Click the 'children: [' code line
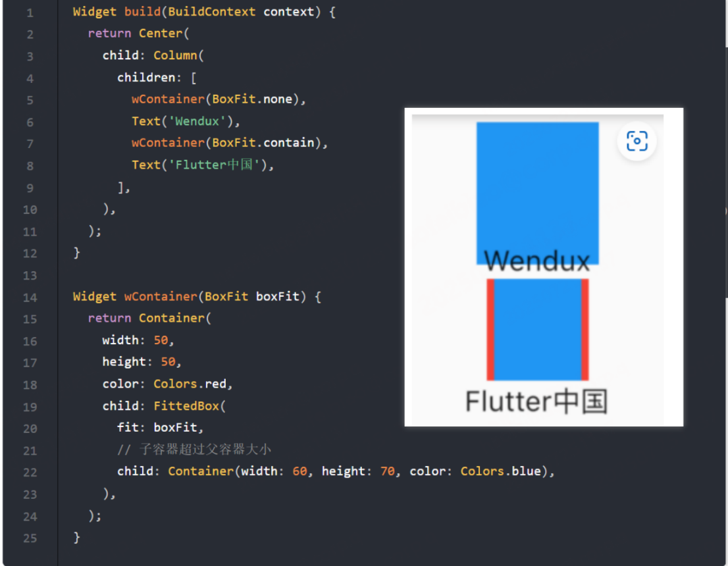 [157, 77]
